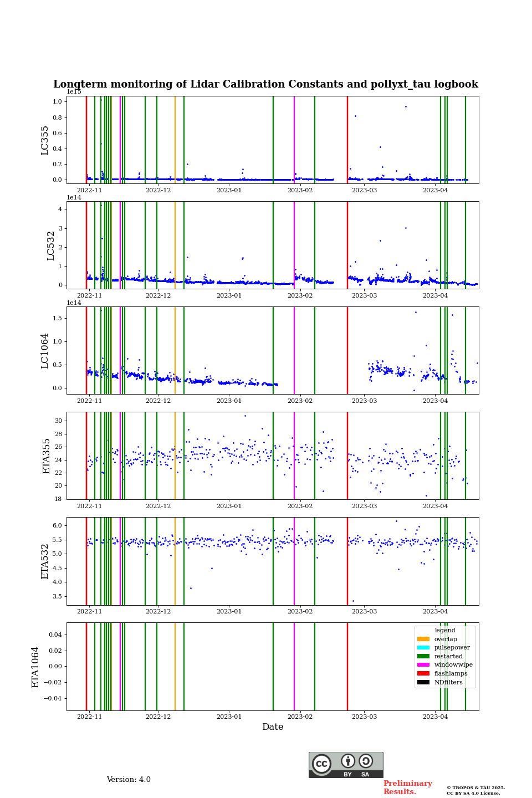Select the magenta windowwipe legend swatch
The height and width of the screenshot is (798, 532).
click(x=423, y=665)
